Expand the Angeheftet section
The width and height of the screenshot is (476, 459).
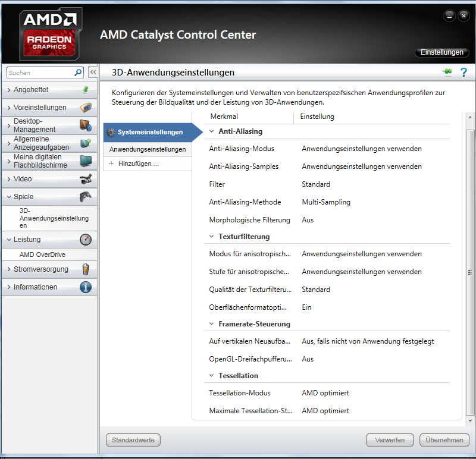tap(9, 90)
